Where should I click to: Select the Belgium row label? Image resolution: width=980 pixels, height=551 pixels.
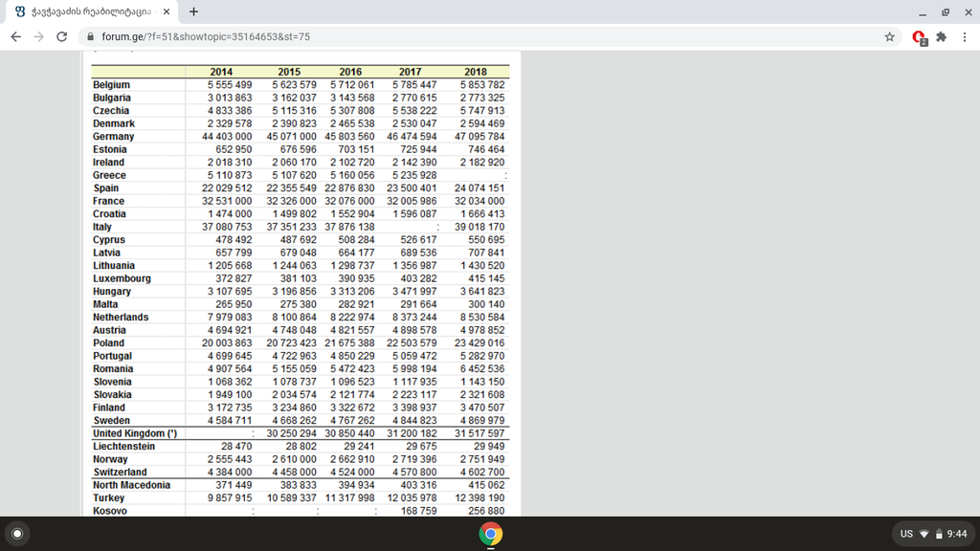pos(111,85)
